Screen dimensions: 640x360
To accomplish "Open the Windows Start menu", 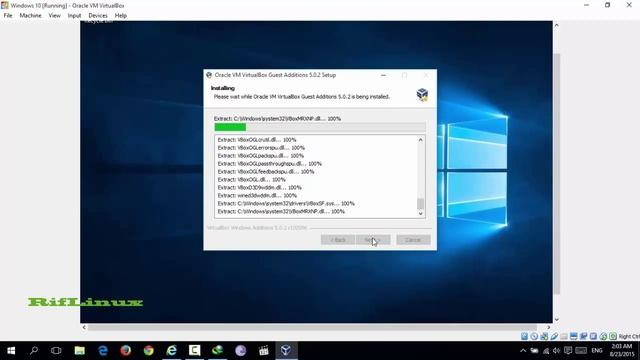I will tap(11, 351).
